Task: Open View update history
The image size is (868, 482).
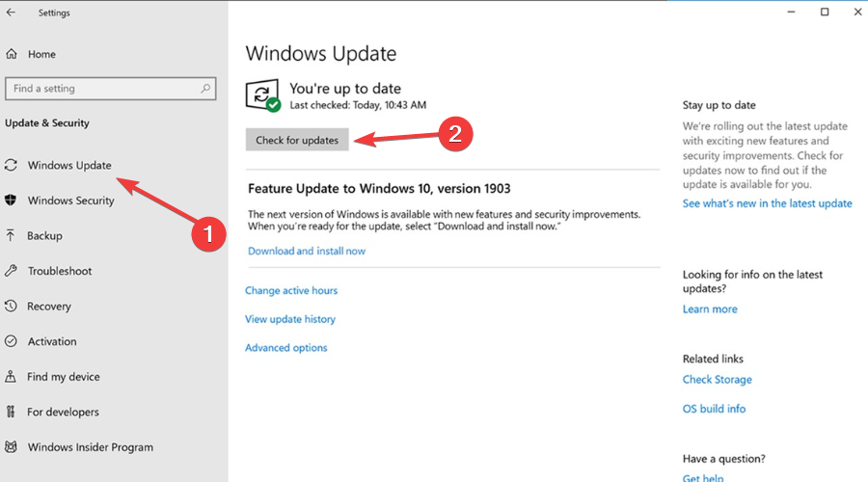Action: (290, 319)
